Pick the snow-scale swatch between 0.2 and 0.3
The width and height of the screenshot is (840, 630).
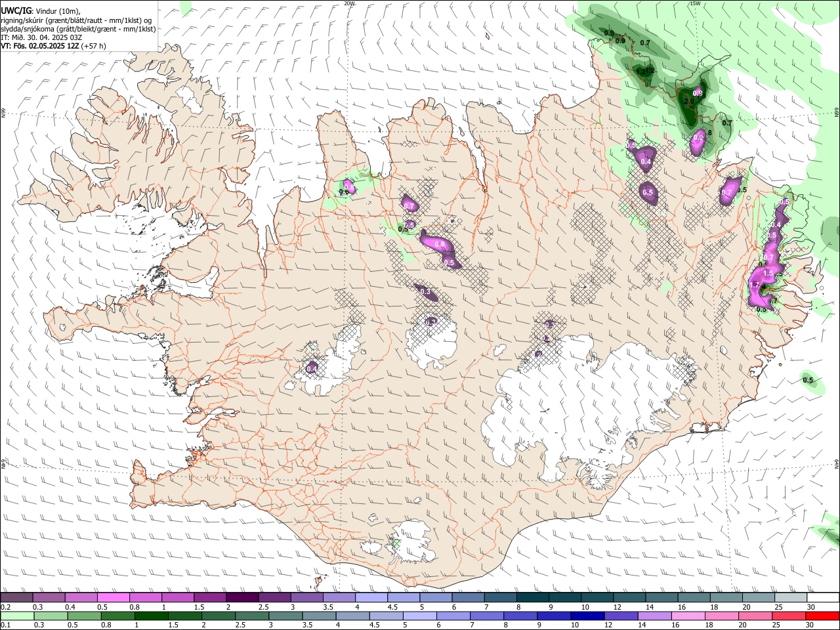click(x=16, y=598)
